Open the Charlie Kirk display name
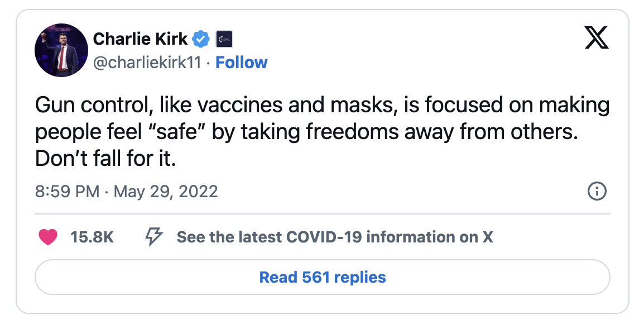 (x=141, y=39)
